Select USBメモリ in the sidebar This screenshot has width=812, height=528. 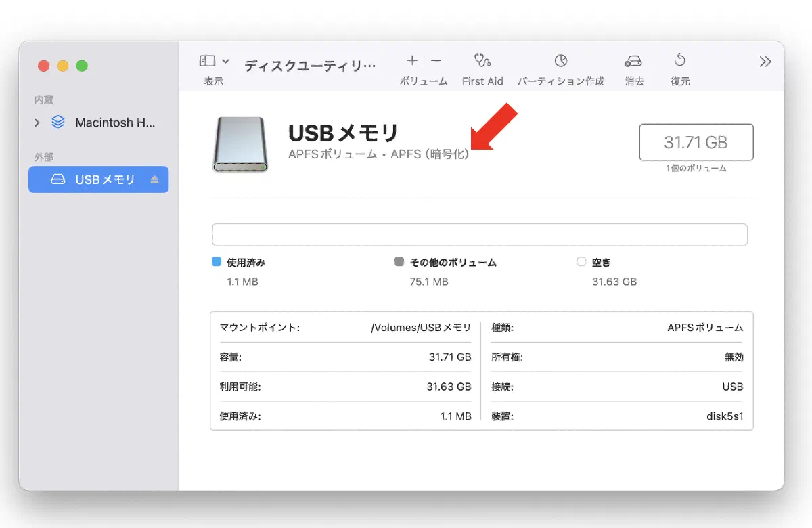click(98, 179)
